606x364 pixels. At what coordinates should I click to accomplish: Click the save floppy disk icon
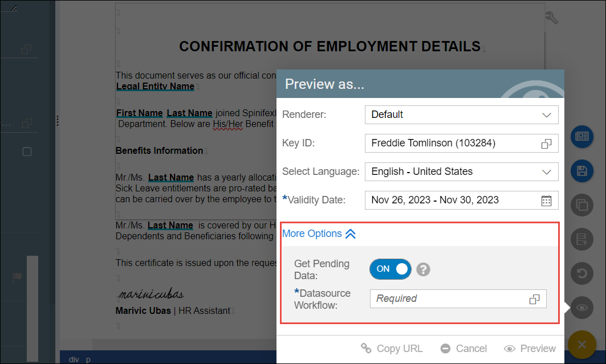581,171
